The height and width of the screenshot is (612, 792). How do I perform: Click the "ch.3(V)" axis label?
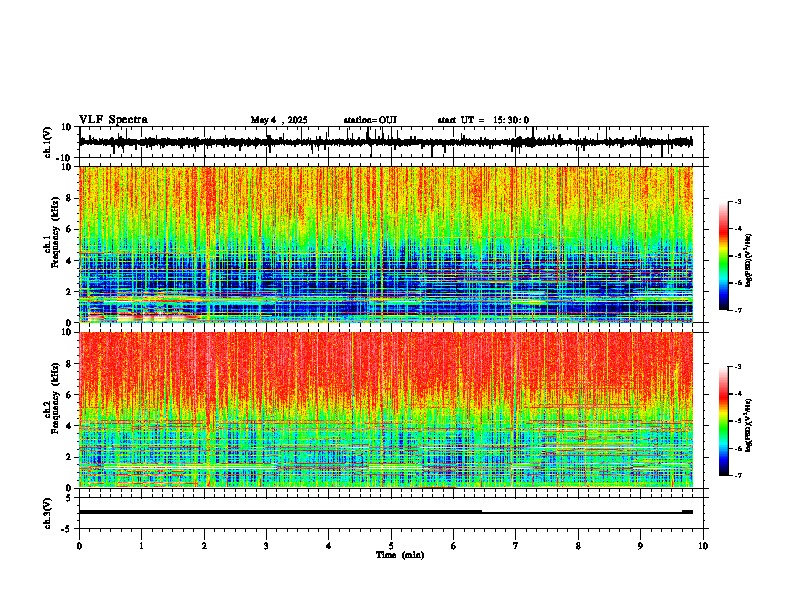pyautogui.click(x=48, y=513)
